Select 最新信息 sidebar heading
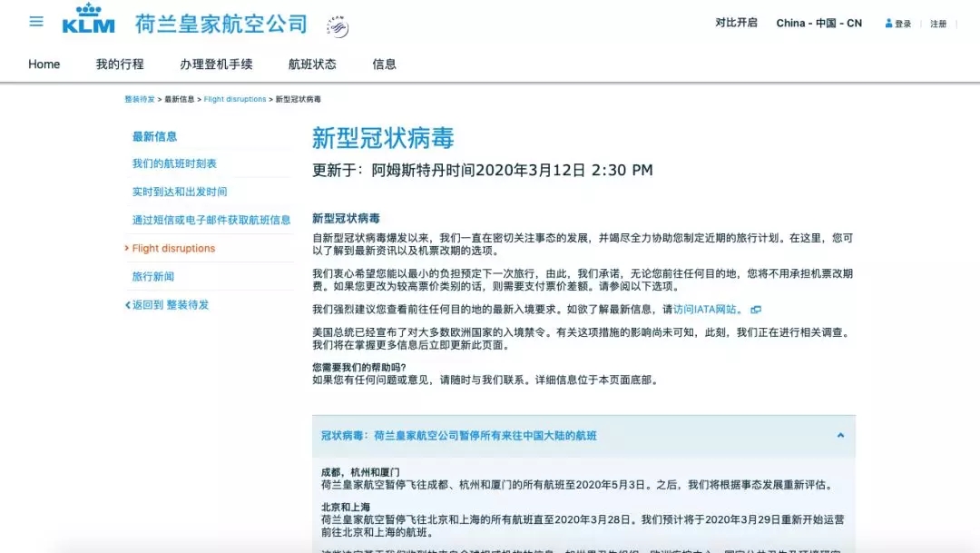 click(x=154, y=136)
